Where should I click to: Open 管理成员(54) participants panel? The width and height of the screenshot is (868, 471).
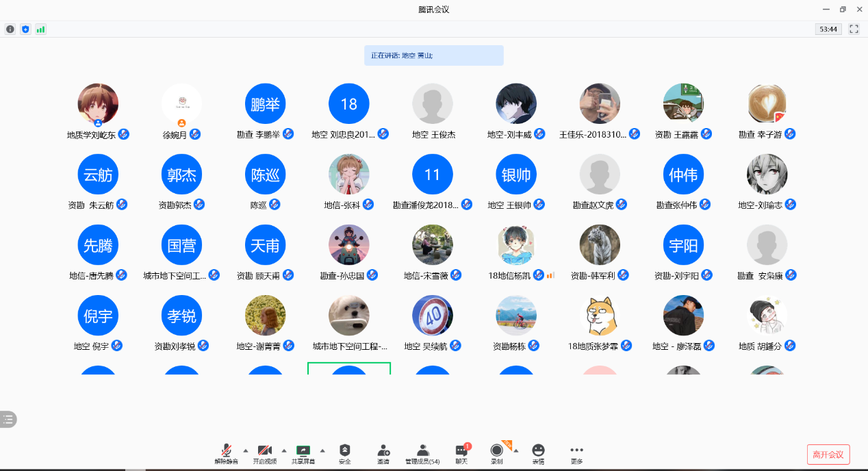[x=422, y=453]
